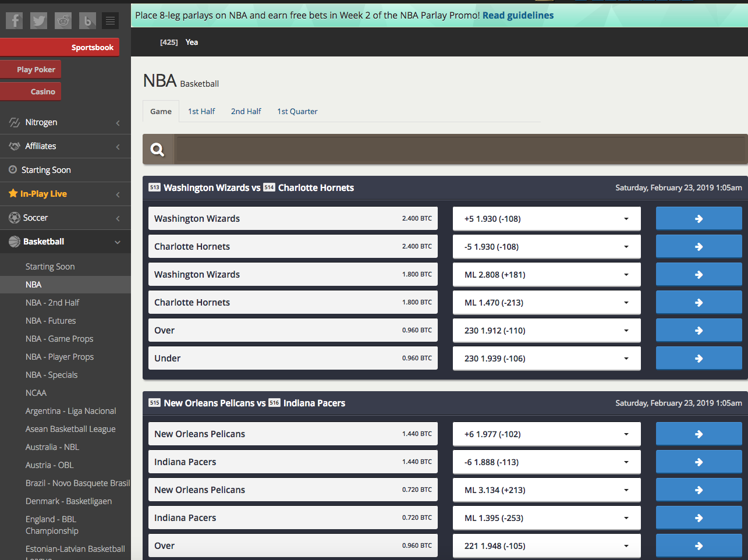Click the In-Play Live star icon
748x560 pixels.
(13, 193)
